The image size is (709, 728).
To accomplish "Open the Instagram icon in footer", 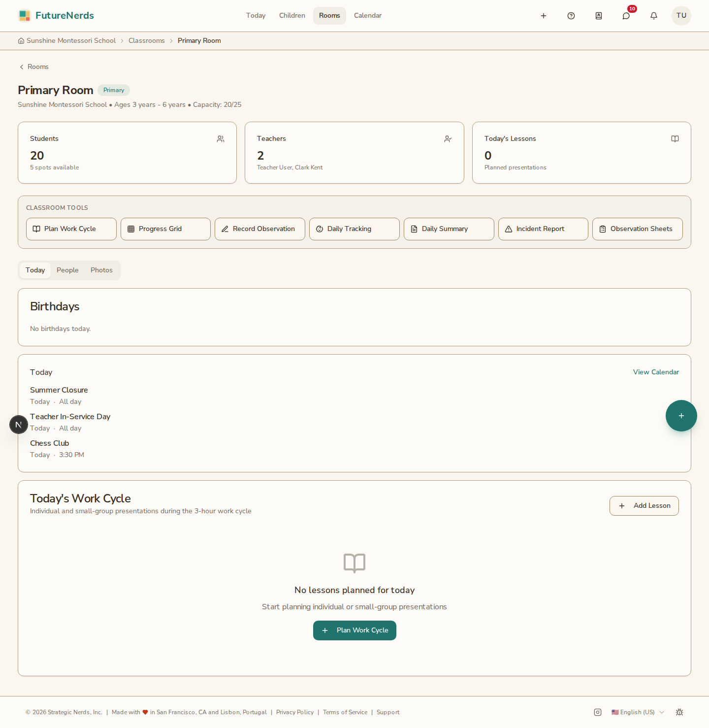I will [x=598, y=712].
